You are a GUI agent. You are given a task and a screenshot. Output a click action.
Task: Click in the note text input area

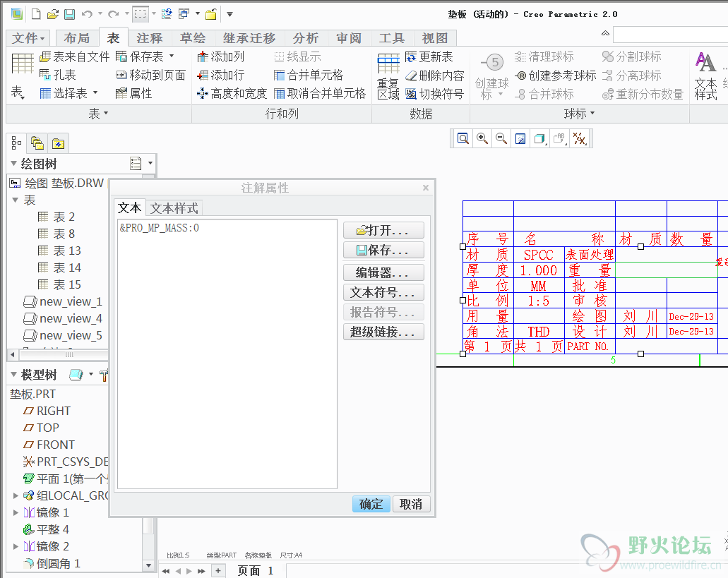(227, 353)
